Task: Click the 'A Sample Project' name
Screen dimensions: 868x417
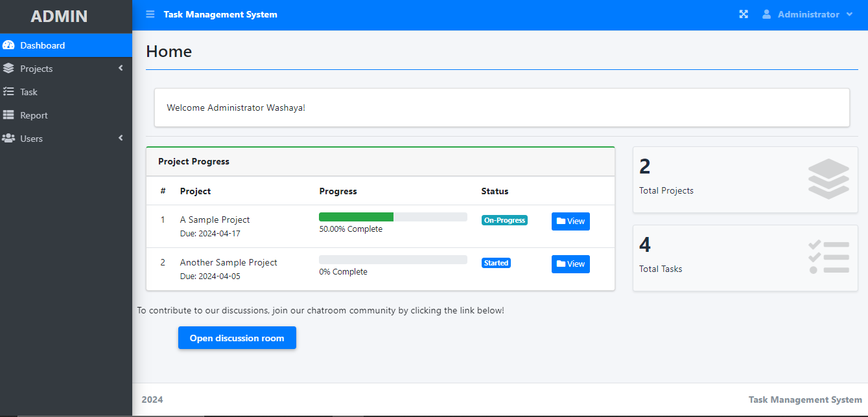Action: (215, 220)
